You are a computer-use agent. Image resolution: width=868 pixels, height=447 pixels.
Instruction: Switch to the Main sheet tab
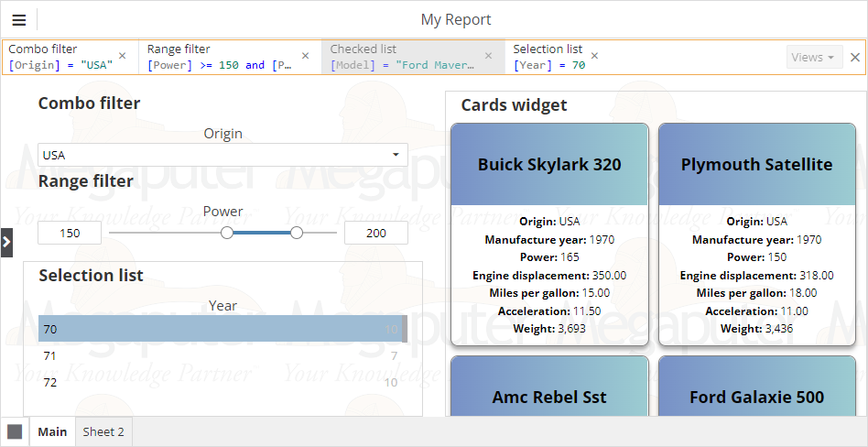coord(52,431)
